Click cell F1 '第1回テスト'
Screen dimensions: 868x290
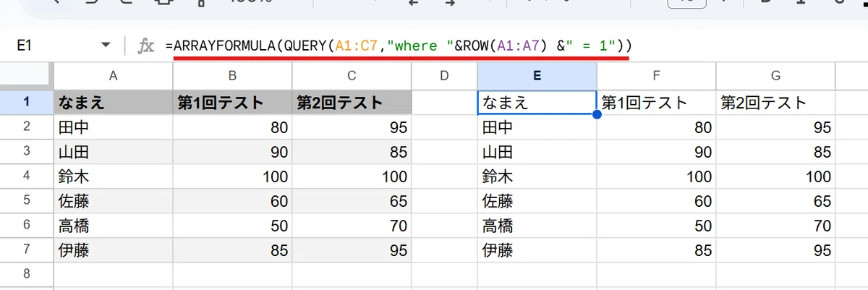[657, 102]
